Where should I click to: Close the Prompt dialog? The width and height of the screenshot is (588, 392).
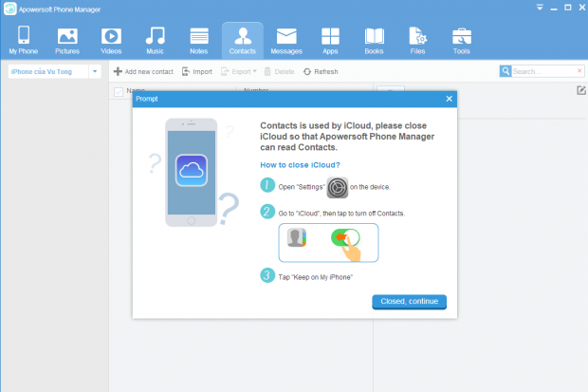[x=450, y=99]
